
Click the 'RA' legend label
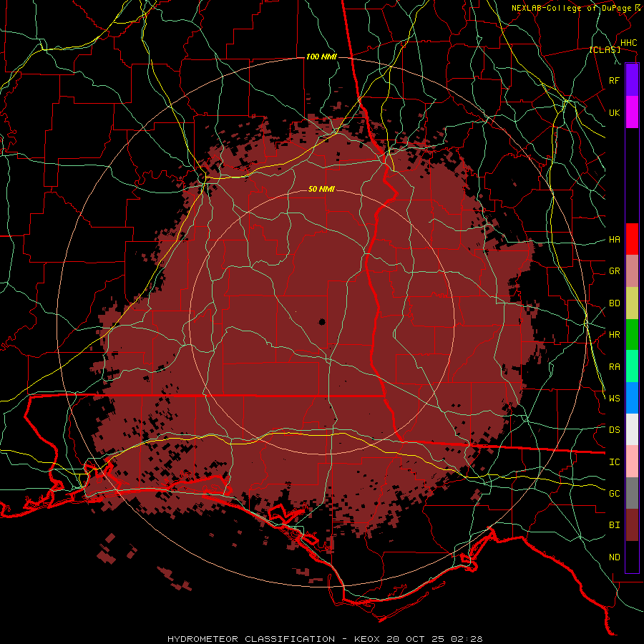tap(614, 367)
